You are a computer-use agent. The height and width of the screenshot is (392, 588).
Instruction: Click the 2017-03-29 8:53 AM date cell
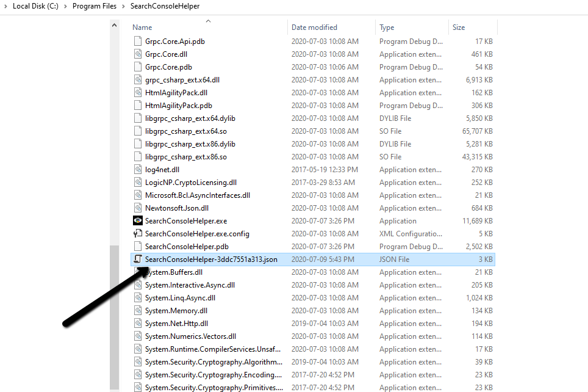(x=323, y=183)
